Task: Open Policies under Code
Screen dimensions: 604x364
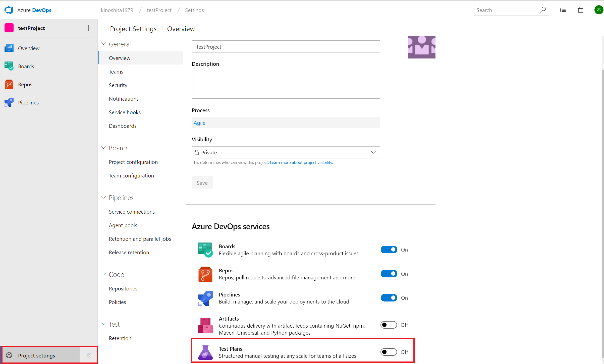Action: click(x=117, y=302)
